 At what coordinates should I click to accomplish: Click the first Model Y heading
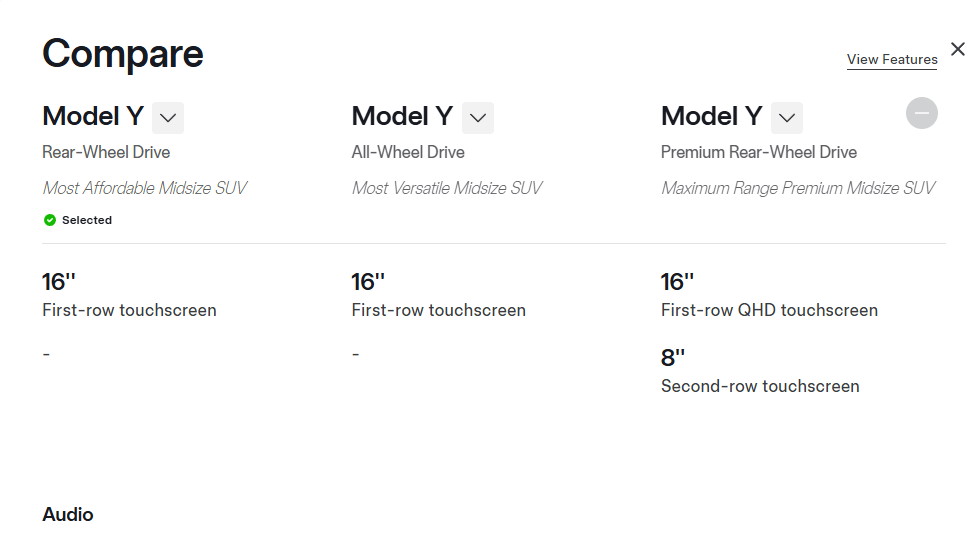point(93,116)
